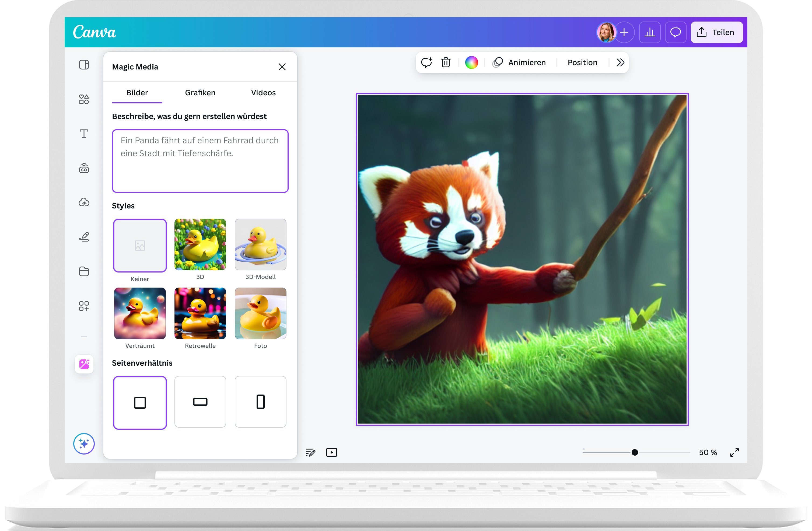Open the Uploads cloud icon

click(x=84, y=202)
